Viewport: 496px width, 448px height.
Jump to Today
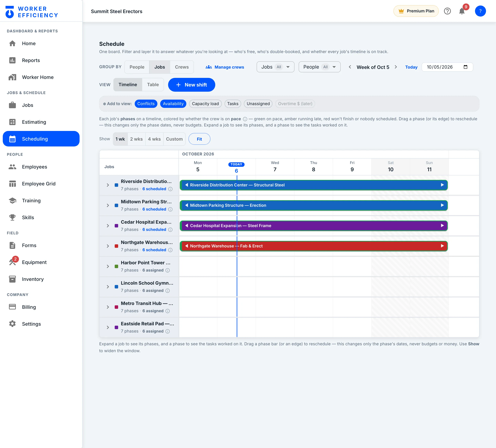coord(411,67)
